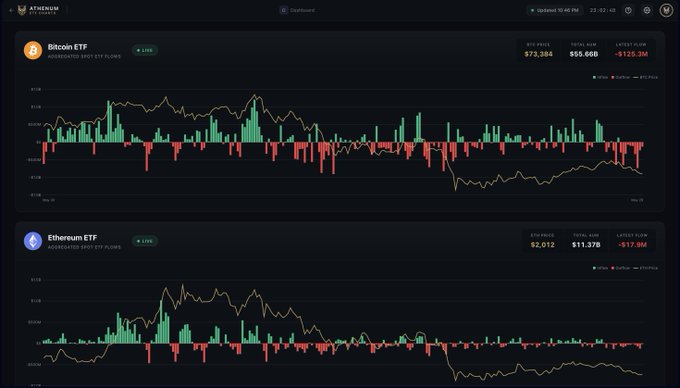Screen dimensions: 680x388
Task: Click the orange Bitcoin coin icon
Action: pos(33,50)
